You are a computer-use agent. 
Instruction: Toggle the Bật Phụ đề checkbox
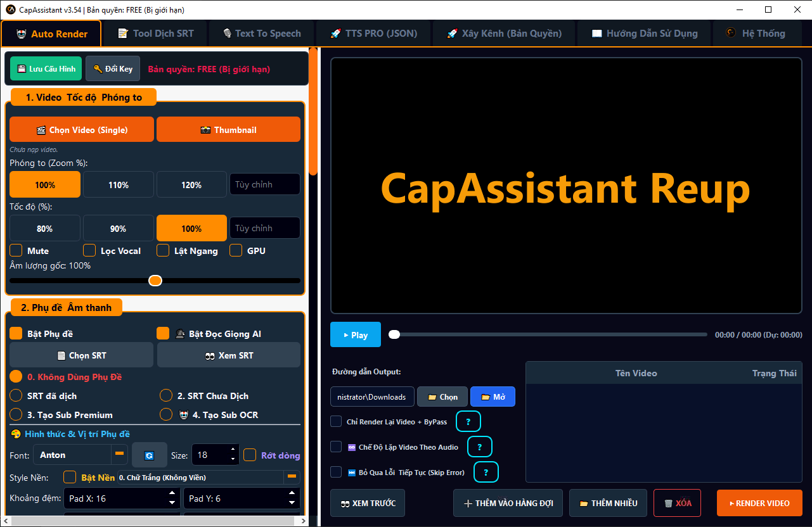16,333
